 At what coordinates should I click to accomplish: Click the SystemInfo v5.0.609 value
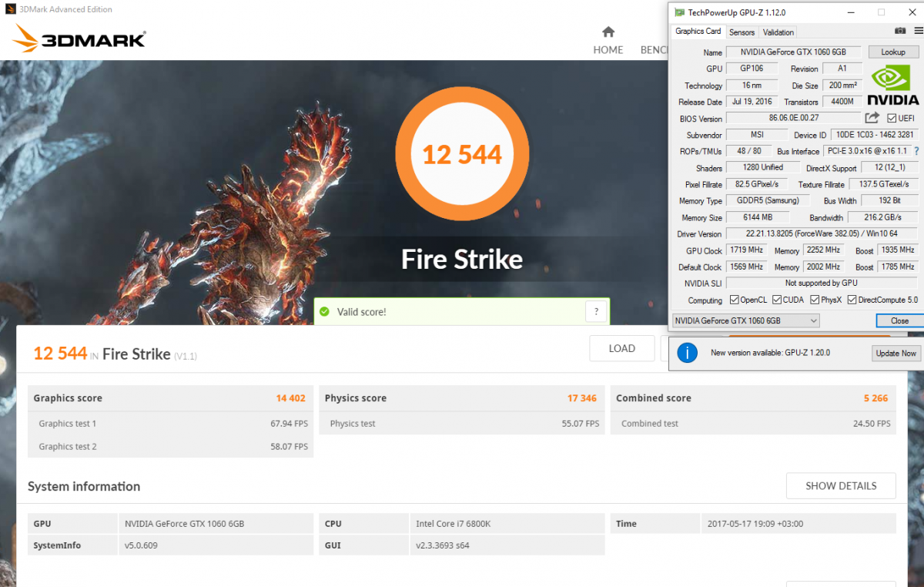pyautogui.click(x=142, y=545)
